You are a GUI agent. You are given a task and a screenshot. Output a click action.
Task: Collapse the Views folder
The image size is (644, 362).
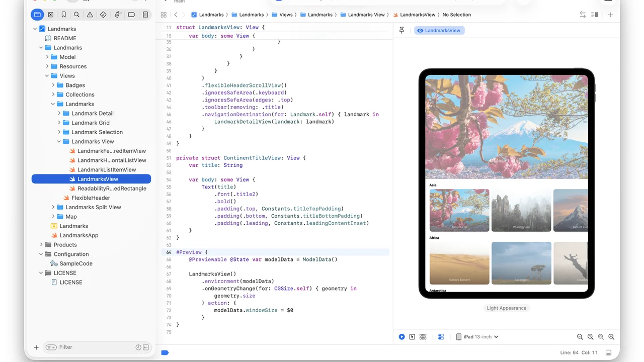tap(47, 76)
